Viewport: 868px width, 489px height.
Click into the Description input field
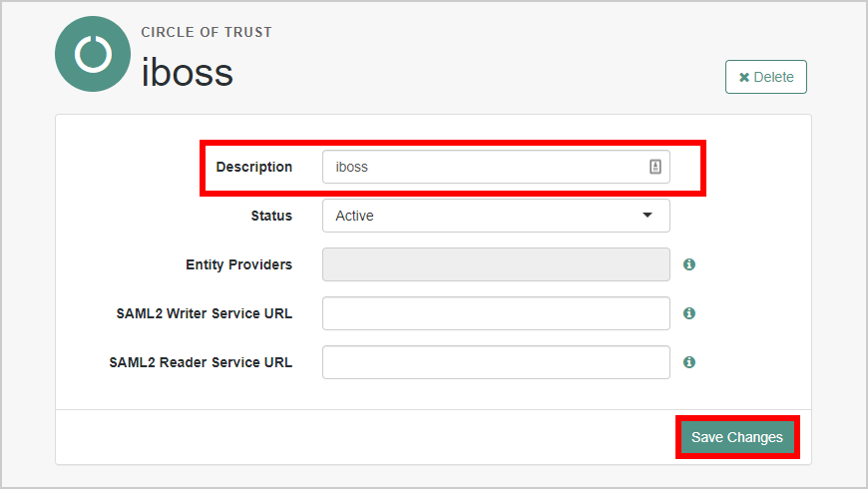496,167
